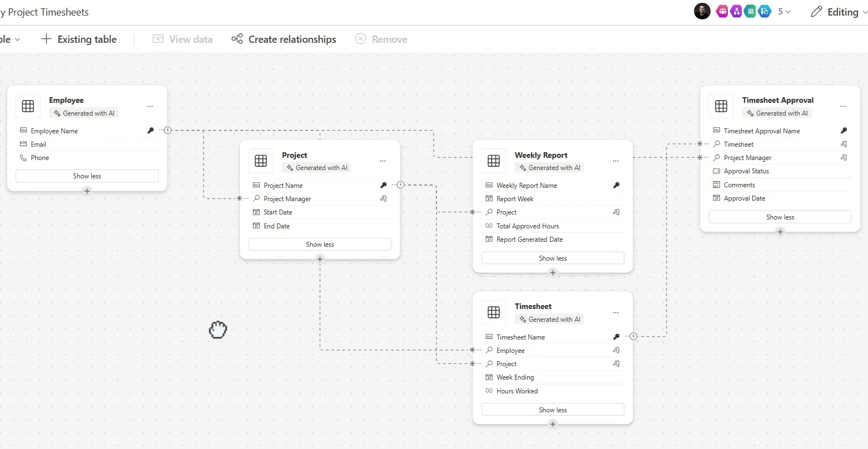
Task: Add a column below the Weekly Report table
Action: pos(553,272)
